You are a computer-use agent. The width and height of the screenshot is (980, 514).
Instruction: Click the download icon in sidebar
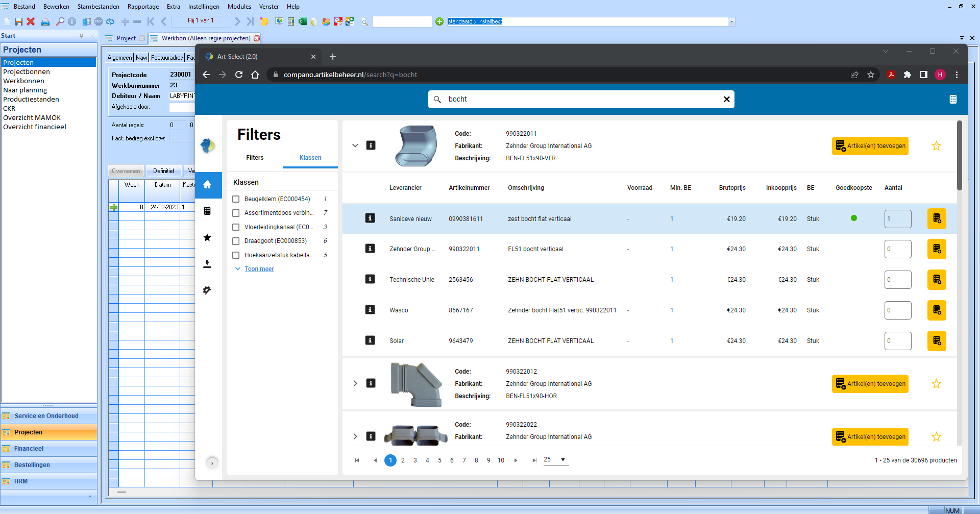pyautogui.click(x=207, y=264)
